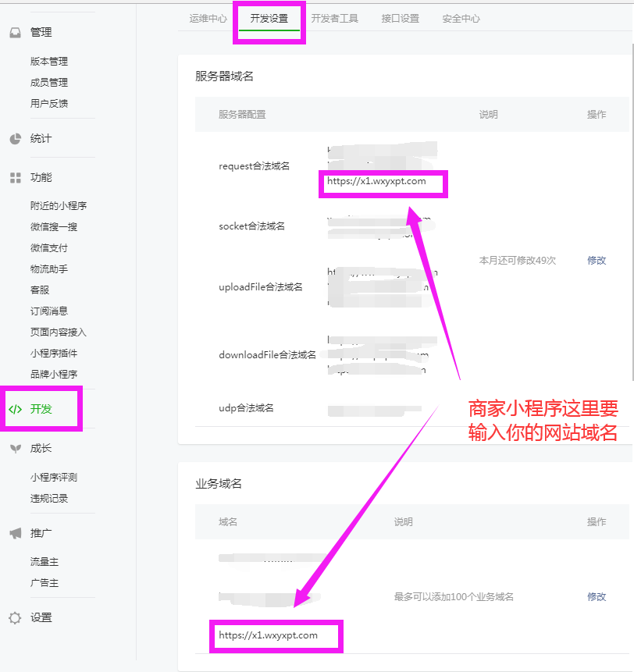This screenshot has height=672, width=634.
Task: Open 流量主 under 推广
Action: tap(45, 562)
